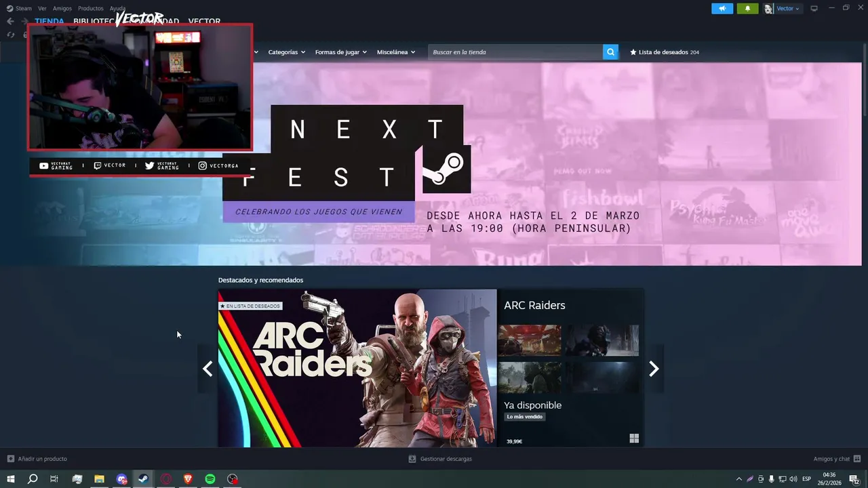This screenshot has height=488, width=868.
Task: Show next featured game with right arrow
Action: click(x=654, y=369)
